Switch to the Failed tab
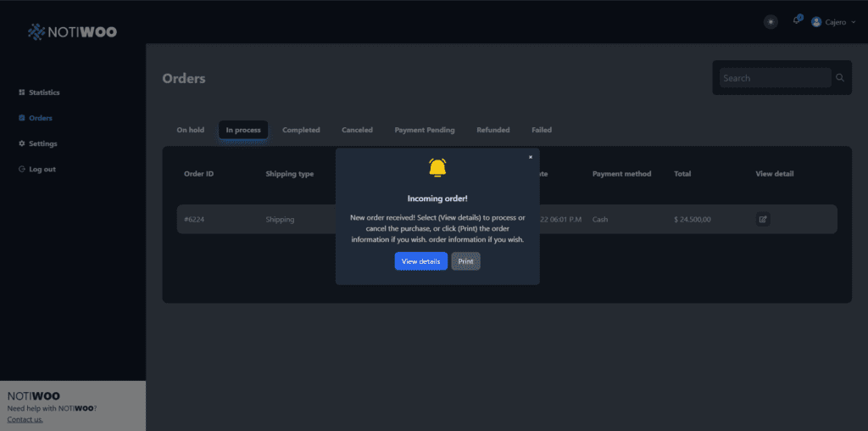The width and height of the screenshot is (868, 431). click(x=542, y=130)
